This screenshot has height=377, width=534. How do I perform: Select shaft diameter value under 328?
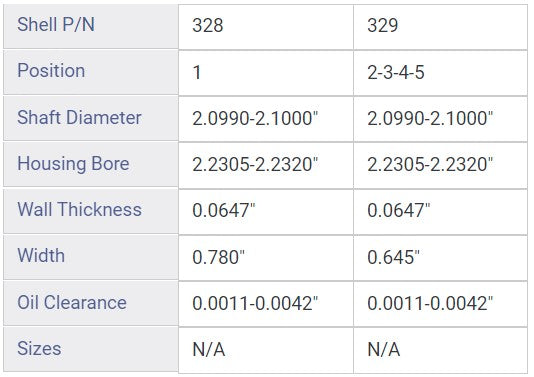(x=266, y=119)
